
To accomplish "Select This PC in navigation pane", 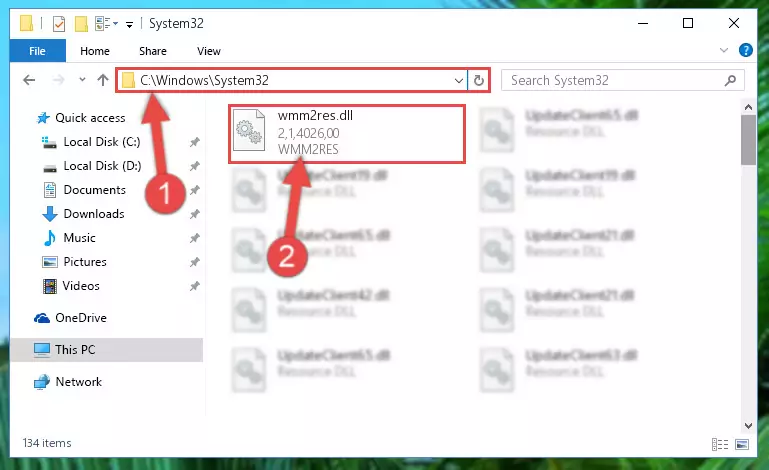I will tap(106, 350).
